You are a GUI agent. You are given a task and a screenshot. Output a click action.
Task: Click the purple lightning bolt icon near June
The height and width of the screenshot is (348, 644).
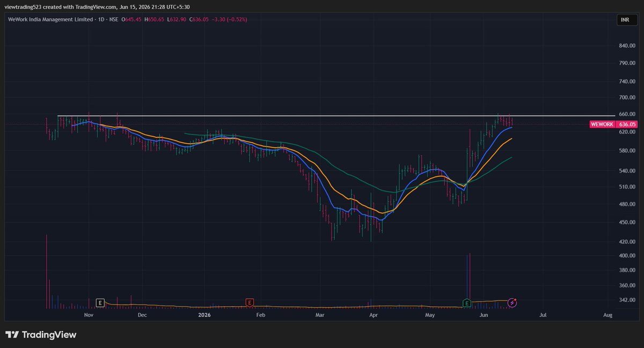pyautogui.click(x=513, y=303)
